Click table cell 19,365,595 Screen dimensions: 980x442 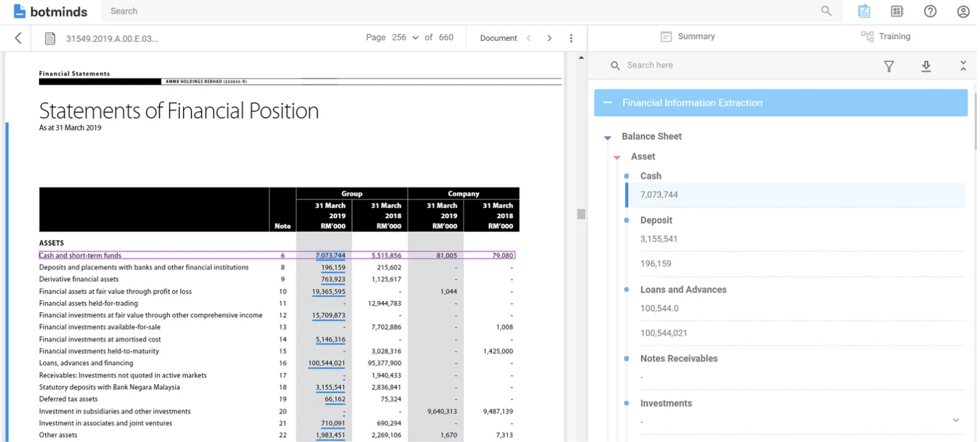point(328,291)
